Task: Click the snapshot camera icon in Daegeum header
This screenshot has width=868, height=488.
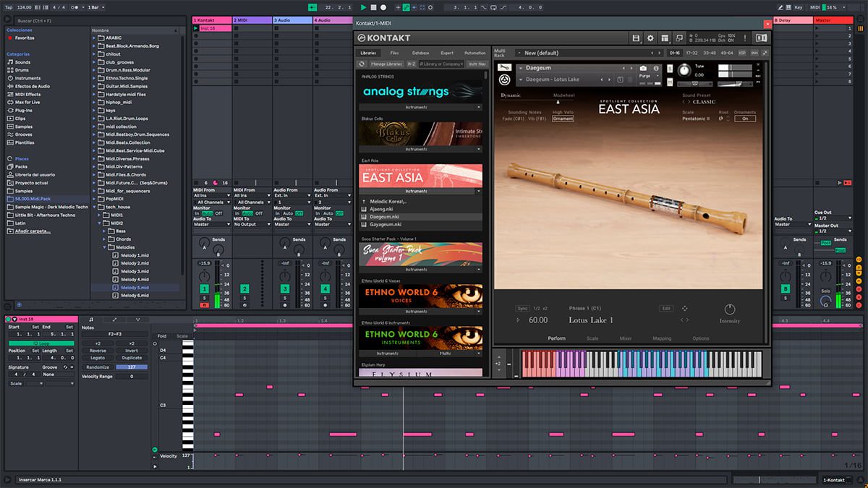Action: tap(643, 68)
